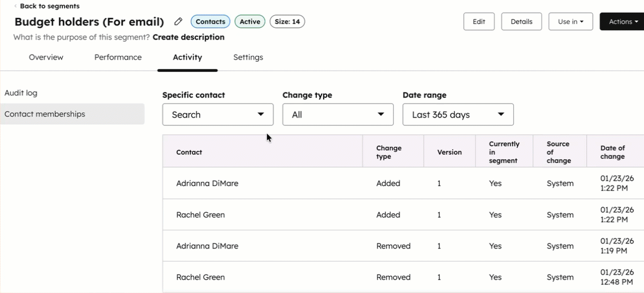Open the Overview tab
The width and height of the screenshot is (644, 293).
[x=46, y=57]
